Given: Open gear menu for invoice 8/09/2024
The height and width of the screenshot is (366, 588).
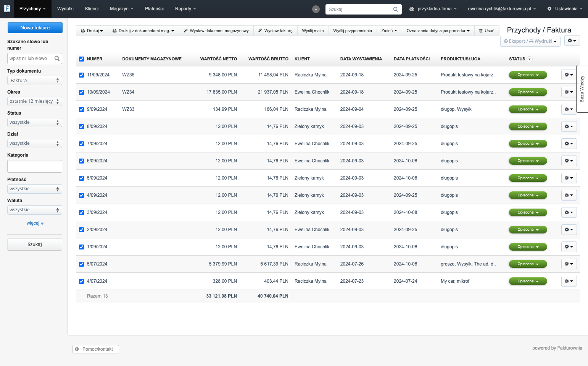Looking at the screenshot, I should click(x=569, y=126).
